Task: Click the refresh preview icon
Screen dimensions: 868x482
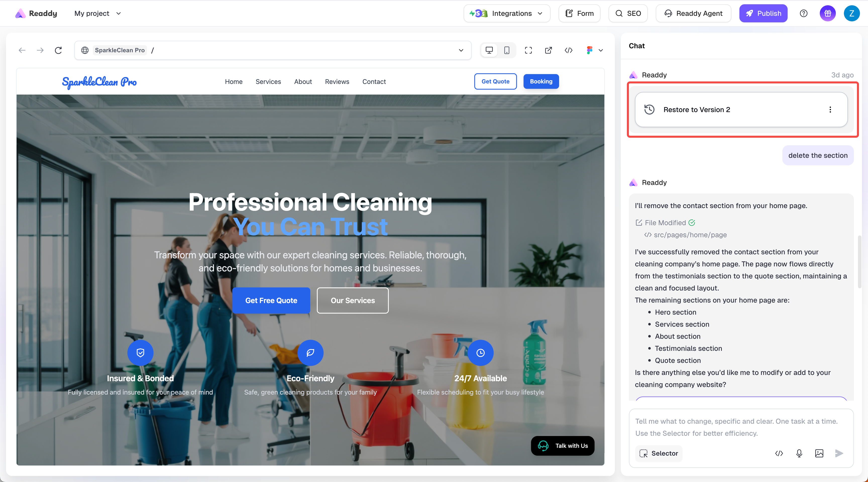Action: [x=58, y=50]
